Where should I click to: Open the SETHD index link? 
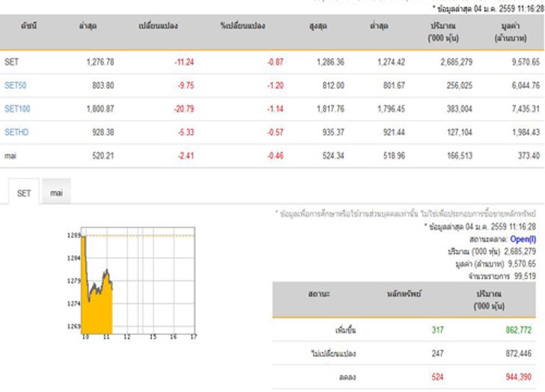coord(16,132)
